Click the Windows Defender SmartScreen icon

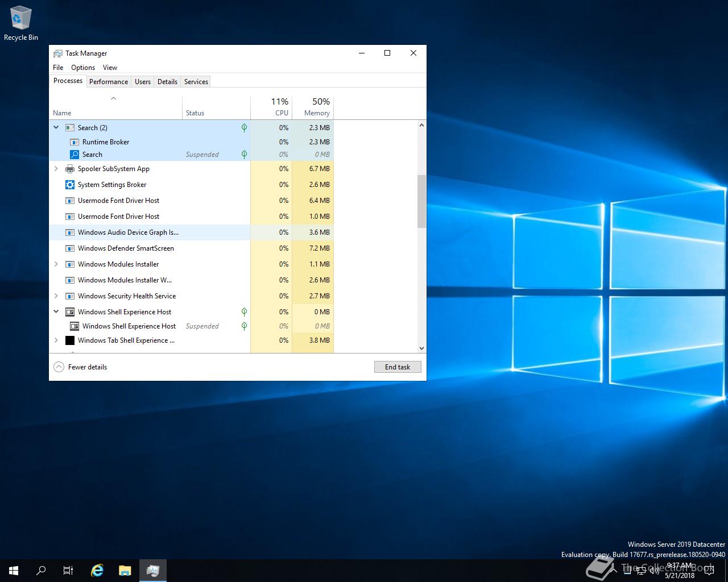coord(70,248)
